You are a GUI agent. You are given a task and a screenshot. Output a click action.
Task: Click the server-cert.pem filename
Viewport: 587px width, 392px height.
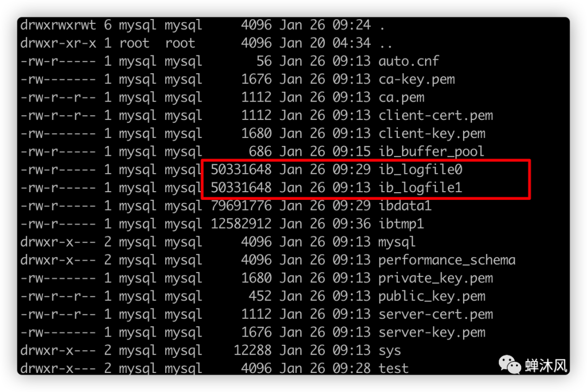pos(435,314)
